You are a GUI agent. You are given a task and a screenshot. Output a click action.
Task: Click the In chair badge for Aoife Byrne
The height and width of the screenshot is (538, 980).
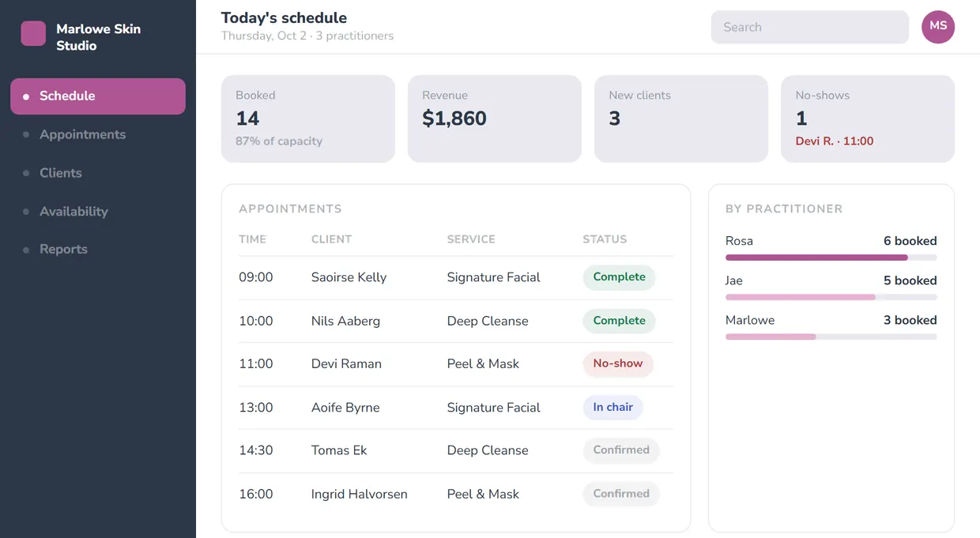(613, 408)
